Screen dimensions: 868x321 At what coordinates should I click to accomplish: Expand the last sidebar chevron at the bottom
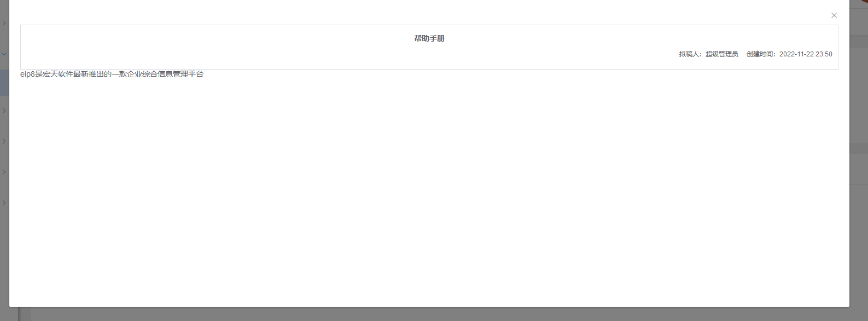pos(4,203)
